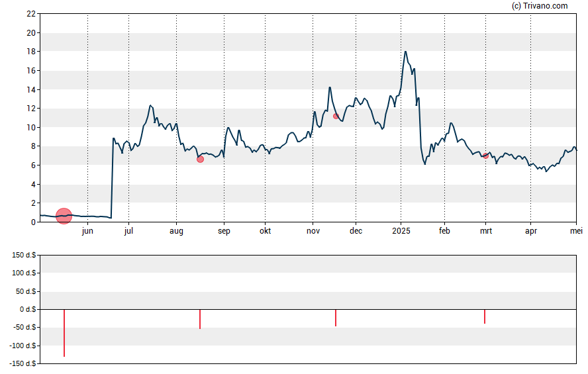Click the '150 d.$' axis label

pos(24,256)
